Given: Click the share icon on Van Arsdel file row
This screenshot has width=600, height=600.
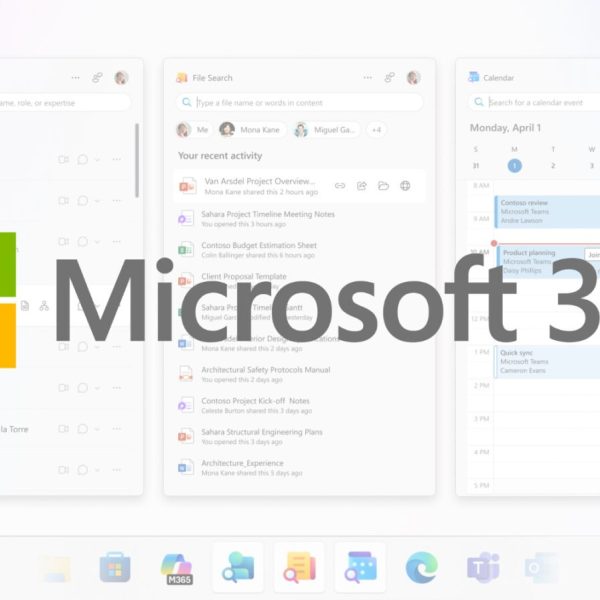Looking at the screenshot, I should click(362, 186).
